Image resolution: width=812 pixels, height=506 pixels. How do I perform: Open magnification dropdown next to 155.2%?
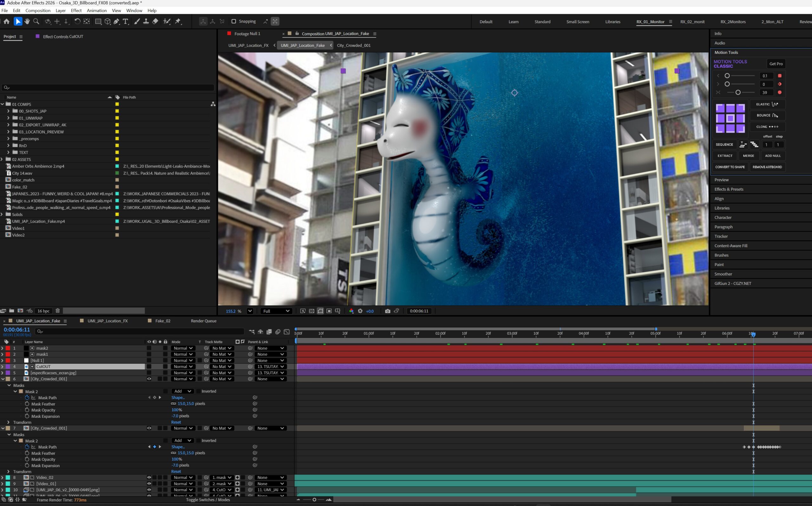coord(250,311)
